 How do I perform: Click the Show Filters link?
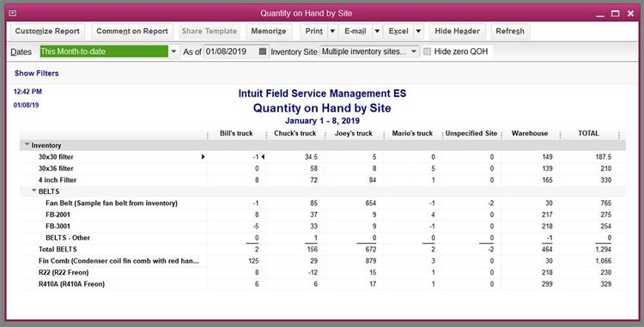click(37, 73)
